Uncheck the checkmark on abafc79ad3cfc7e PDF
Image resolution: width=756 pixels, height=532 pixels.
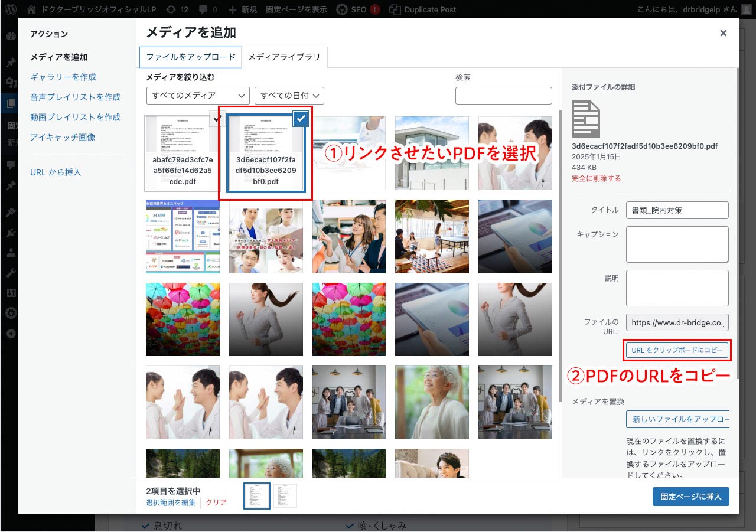[x=217, y=119]
